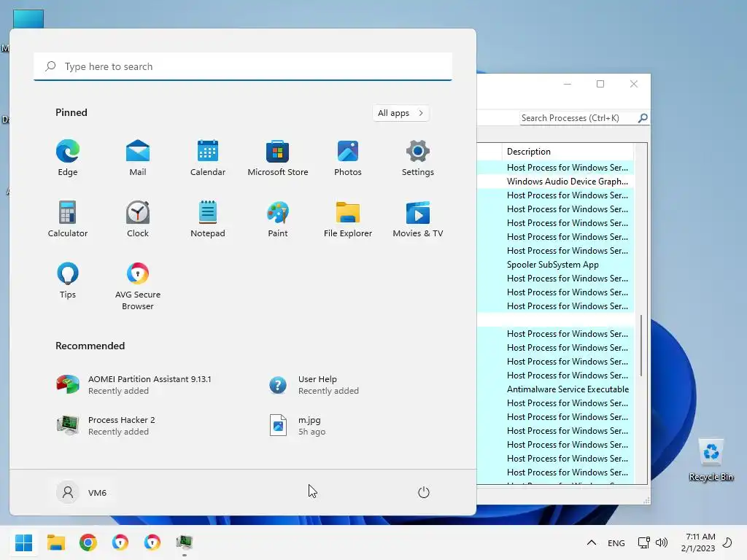
Task: Open Microsoft Store from pinned apps
Action: point(278,157)
